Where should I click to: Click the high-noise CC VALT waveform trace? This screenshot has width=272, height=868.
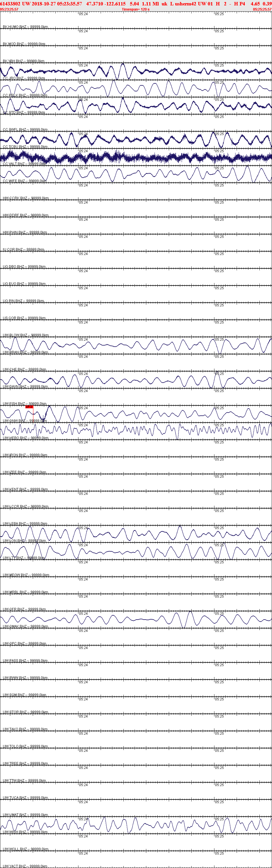point(136,157)
